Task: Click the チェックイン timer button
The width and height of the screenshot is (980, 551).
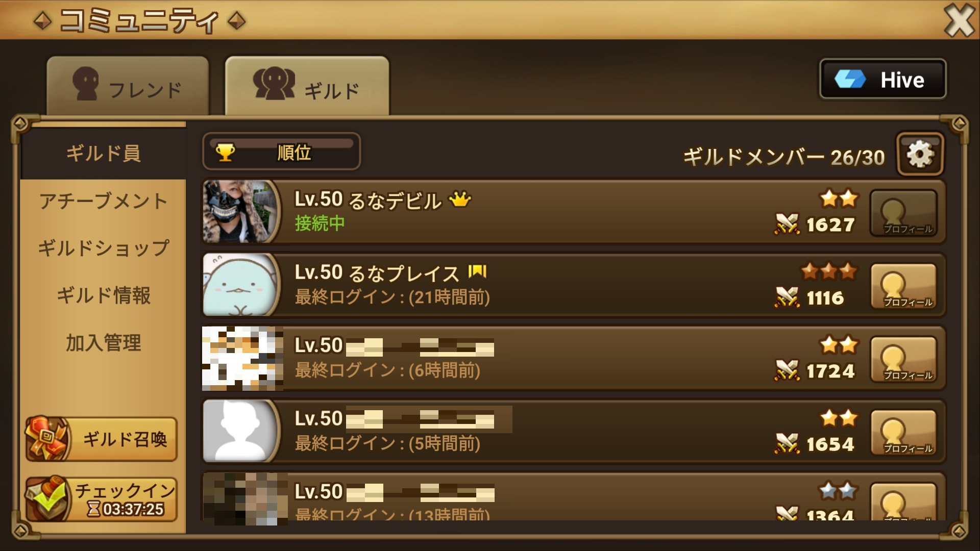Action: [x=102, y=499]
